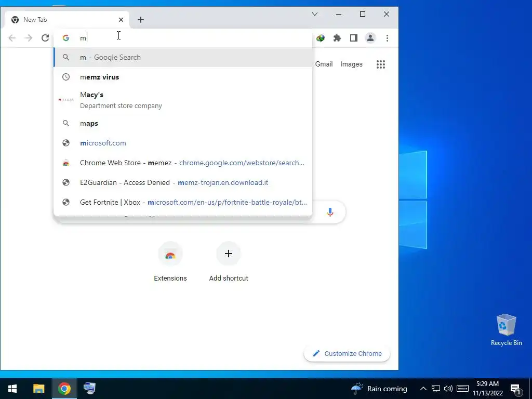Open network status tray icon
The image size is (532, 399).
436,389
